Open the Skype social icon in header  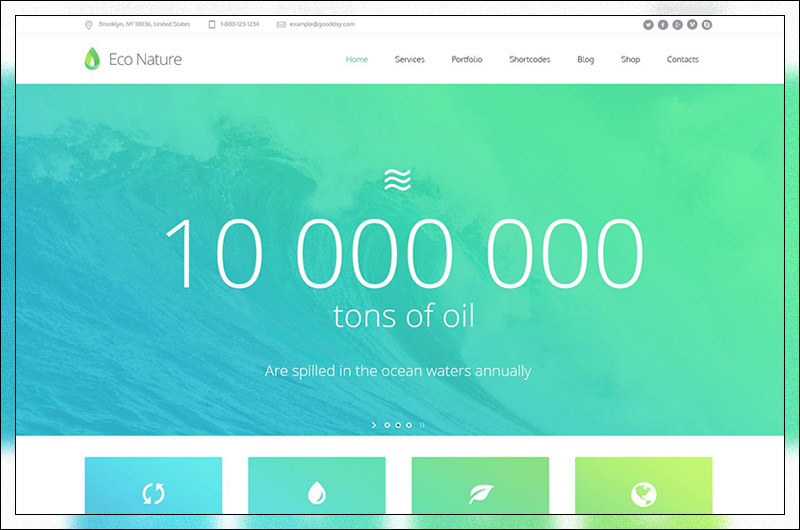click(707, 24)
